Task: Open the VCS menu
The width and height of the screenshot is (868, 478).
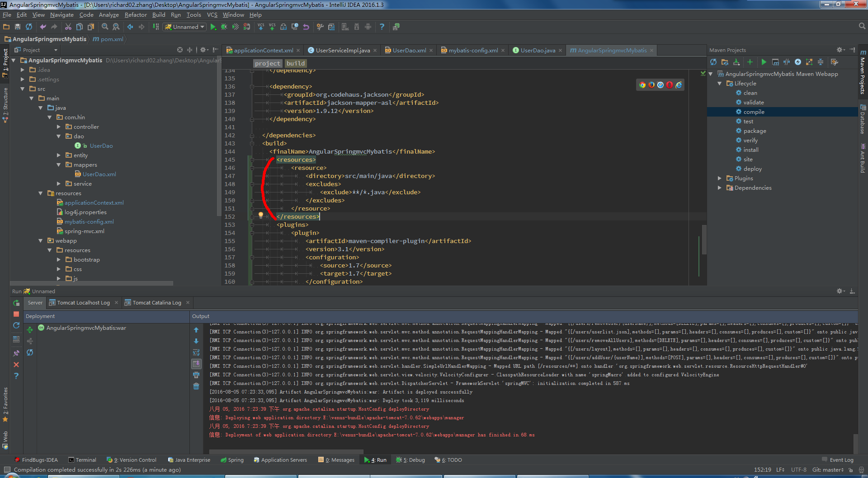Action: [212, 15]
